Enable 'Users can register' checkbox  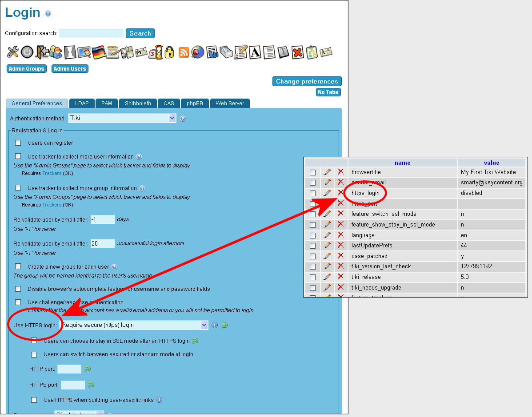click(x=18, y=143)
